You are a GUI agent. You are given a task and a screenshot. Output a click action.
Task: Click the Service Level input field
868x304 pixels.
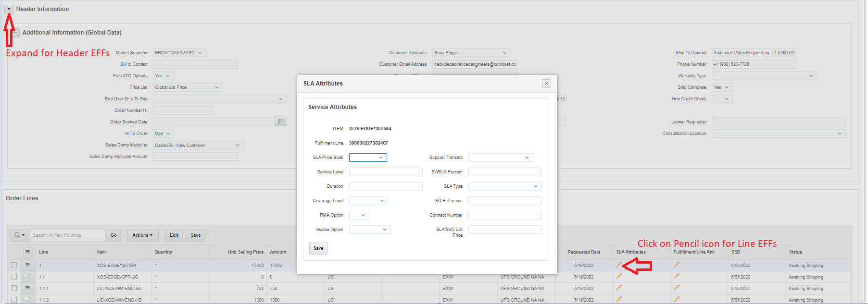click(386, 172)
